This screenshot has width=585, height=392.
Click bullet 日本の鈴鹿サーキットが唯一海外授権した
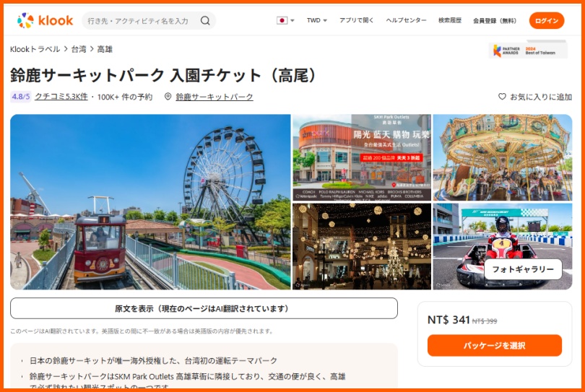[x=153, y=361]
